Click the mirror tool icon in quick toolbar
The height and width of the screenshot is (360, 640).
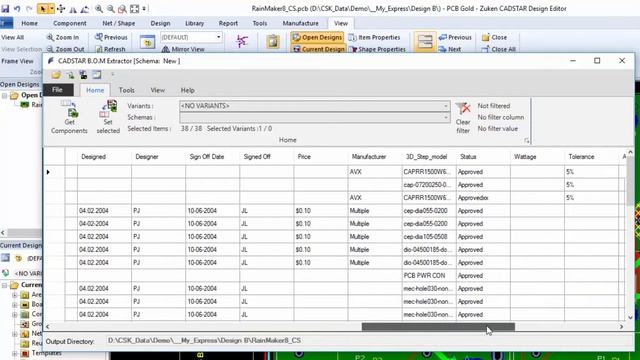pyautogui.click(x=73, y=9)
